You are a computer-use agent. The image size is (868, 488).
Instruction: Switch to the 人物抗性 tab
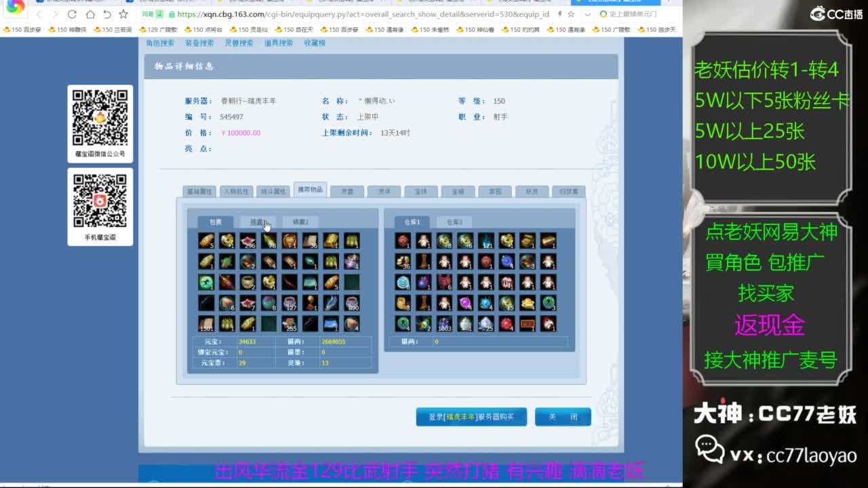[237, 192]
